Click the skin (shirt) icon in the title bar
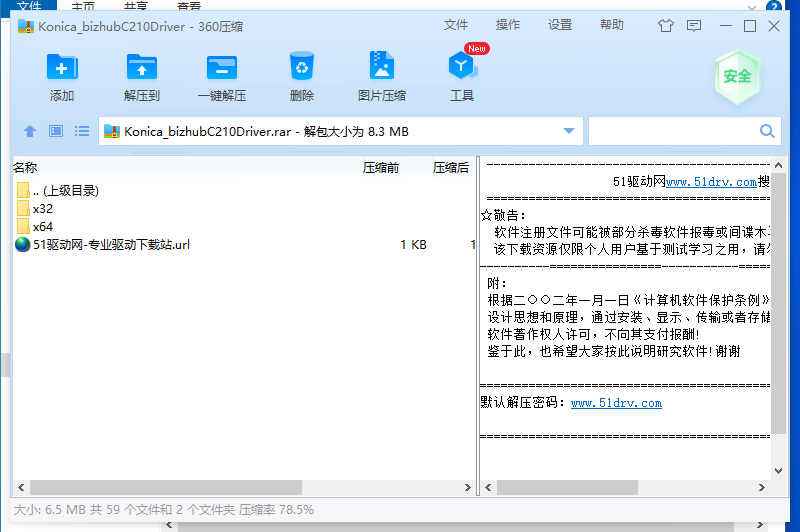800x532 pixels. pos(665,26)
